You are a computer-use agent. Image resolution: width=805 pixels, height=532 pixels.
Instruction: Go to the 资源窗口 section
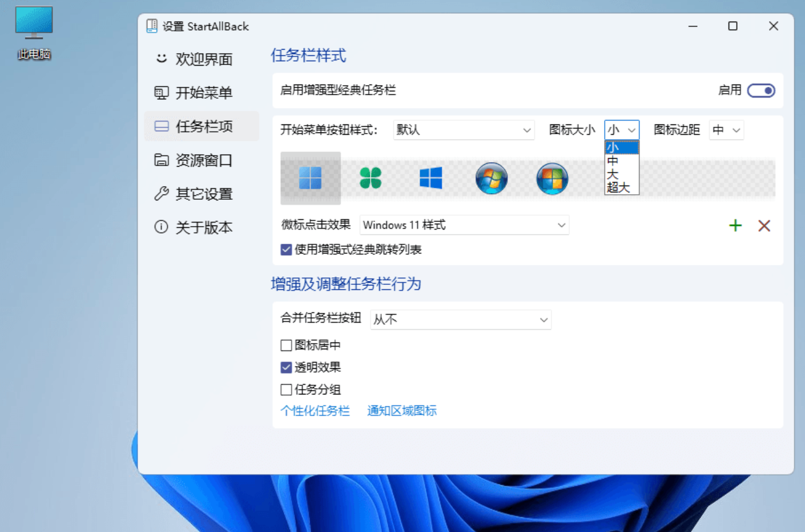click(202, 160)
